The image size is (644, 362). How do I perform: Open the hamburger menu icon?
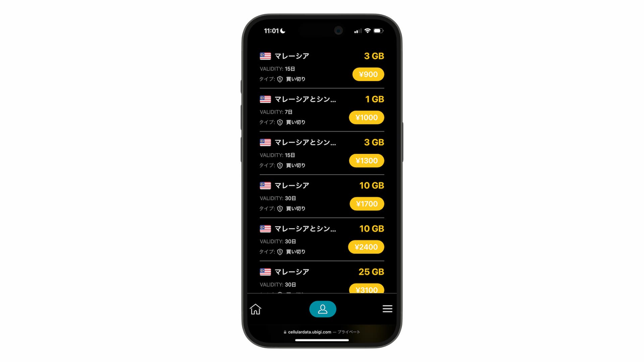point(387,308)
